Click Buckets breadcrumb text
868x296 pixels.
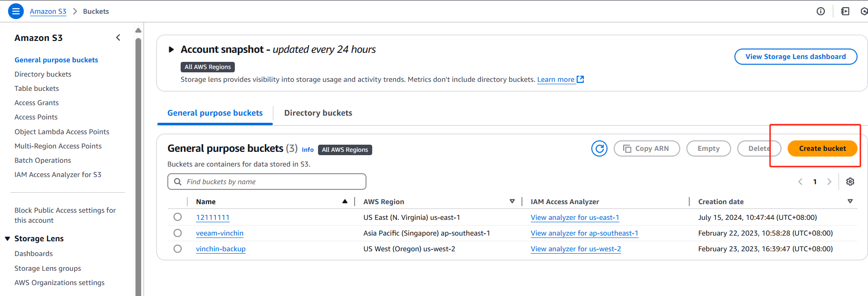pos(96,11)
